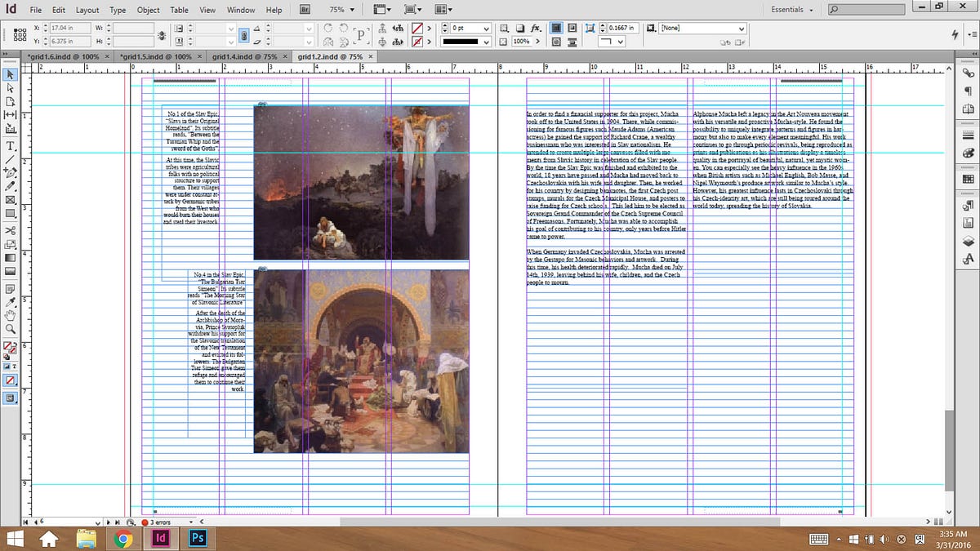Image resolution: width=980 pixels, height=551 pixels.
Task: Enable wrap around bounding box
Action: [572, 28]
